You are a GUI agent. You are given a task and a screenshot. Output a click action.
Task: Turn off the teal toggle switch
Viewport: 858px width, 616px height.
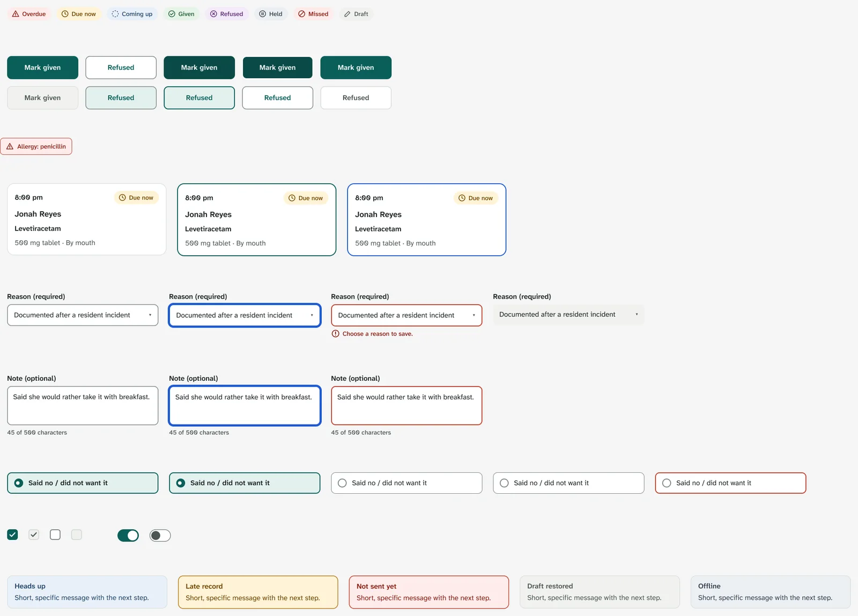click(x=128, y=535)
